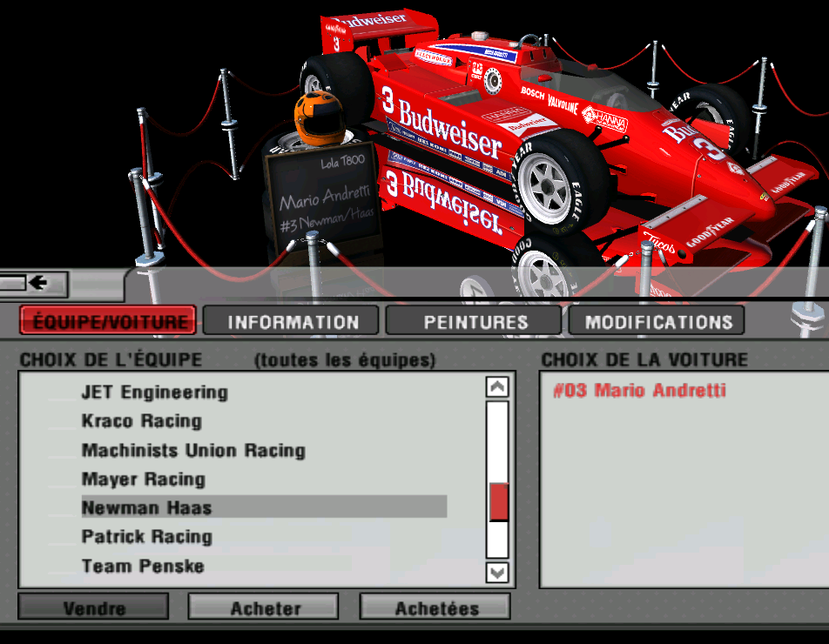The width and height of the screenshot is (829, 644).
Task: Click the team list scroll up arrow
Action: [497, 386]
